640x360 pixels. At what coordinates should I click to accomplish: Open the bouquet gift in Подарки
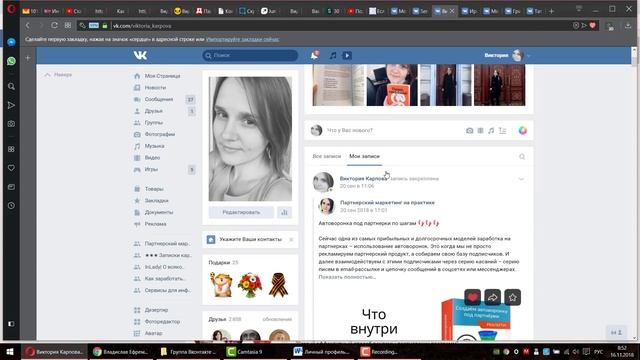tap(250, 284)
